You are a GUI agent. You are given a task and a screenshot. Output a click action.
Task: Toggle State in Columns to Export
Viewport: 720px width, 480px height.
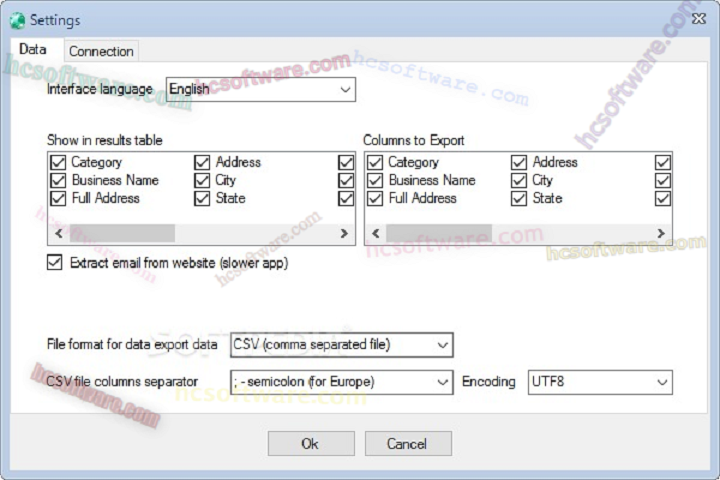tap(519, 198)
